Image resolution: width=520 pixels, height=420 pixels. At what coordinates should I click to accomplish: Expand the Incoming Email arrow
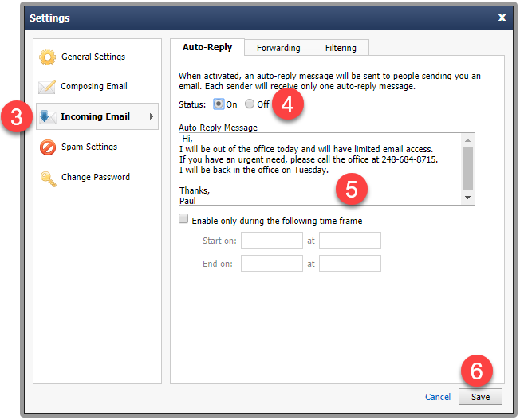click(x=152, y=116)
